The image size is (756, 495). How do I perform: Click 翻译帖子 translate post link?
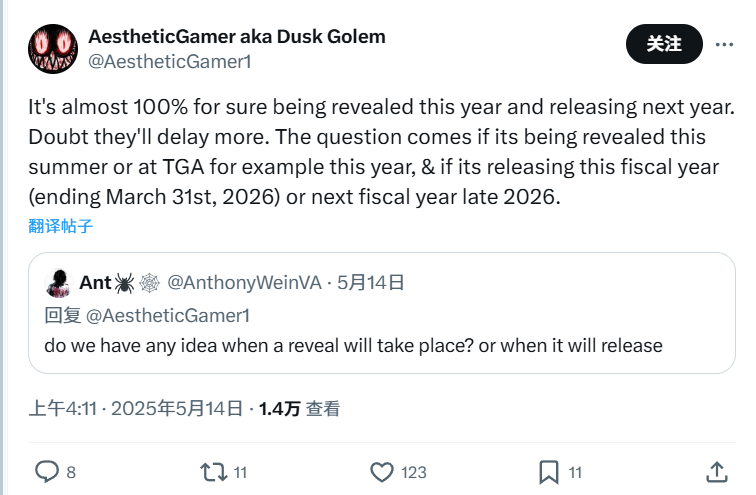(x=60, y=226)
